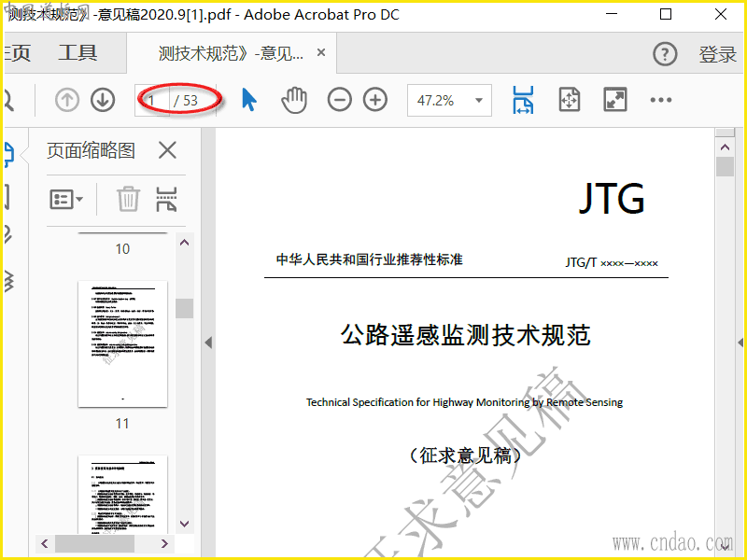Zoom in with the plus button
Viewport: 747px width, 560px height.
point(375,100)
